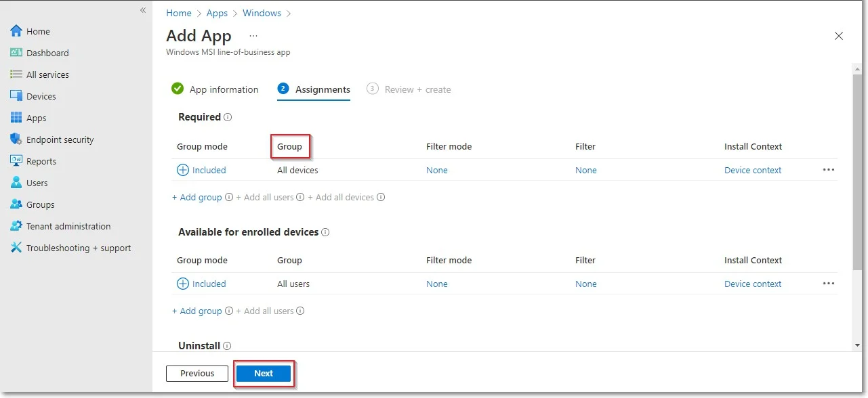Click the info icon after Available Add all users
Screen dimensions: 868x398
(300, 311)
